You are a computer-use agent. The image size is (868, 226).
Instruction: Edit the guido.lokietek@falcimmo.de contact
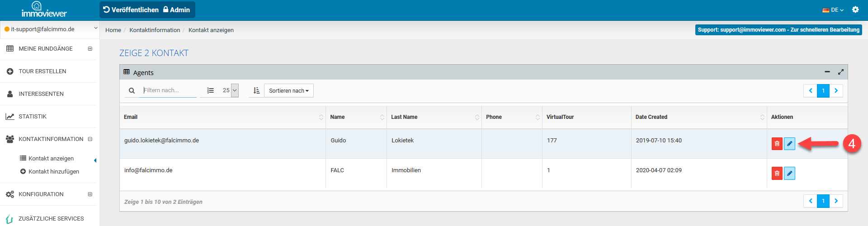pos(789,144)
